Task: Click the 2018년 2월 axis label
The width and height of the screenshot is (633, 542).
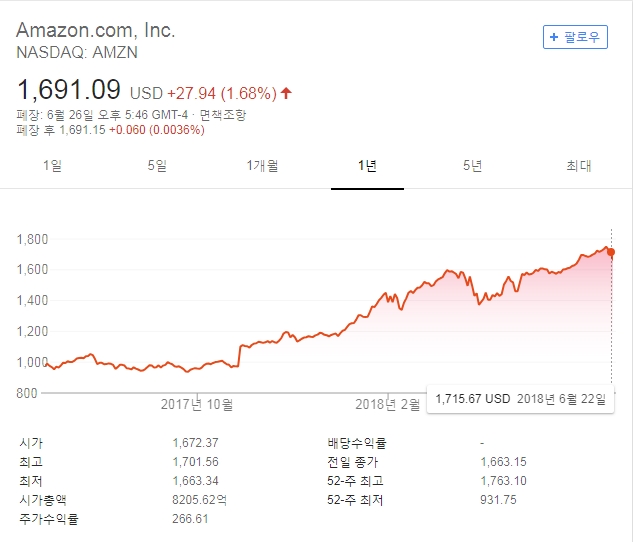Action: (x=388, y=405)
